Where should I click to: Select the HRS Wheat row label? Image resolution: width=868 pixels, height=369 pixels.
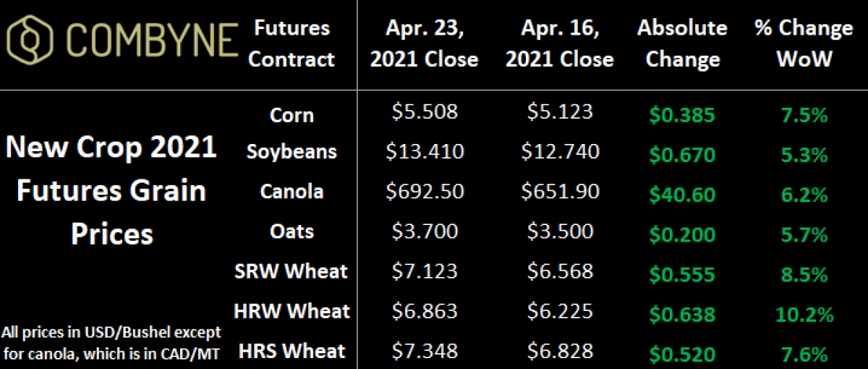[291, 352]
